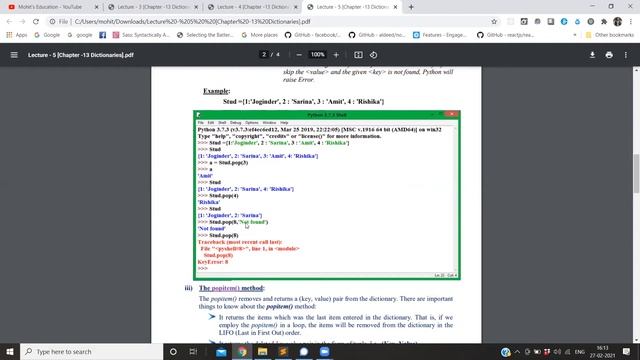Open the PDF viewer sidebar menu
The height and width of the screenshot is (360, 640).
tap(14, 55)
